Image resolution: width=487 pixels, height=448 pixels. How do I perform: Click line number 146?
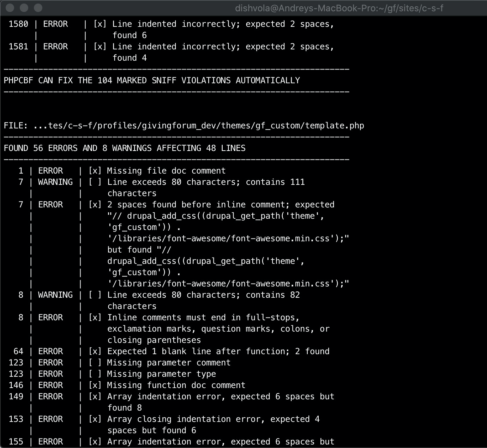(x=16, y=385)
